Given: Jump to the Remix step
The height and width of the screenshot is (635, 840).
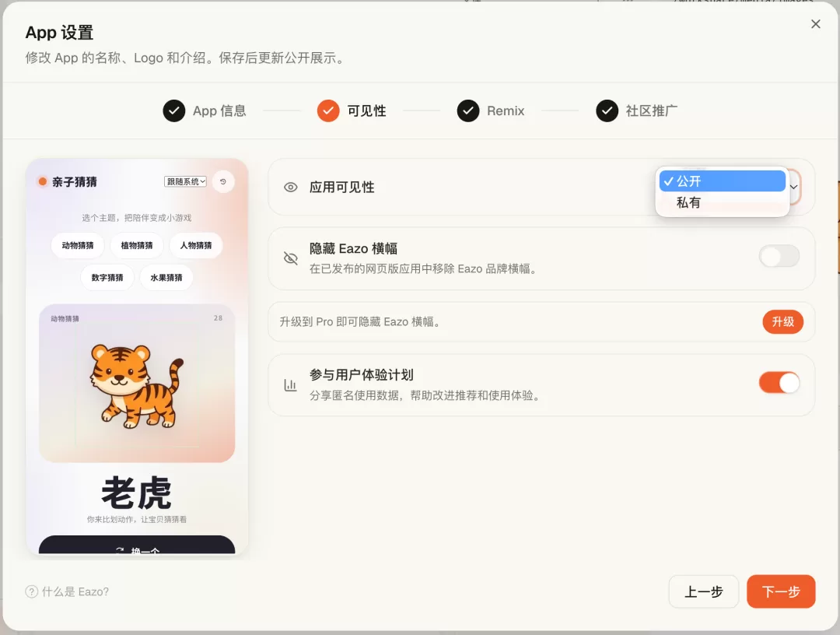Looking at the screenshot, I should coord(491,111).
